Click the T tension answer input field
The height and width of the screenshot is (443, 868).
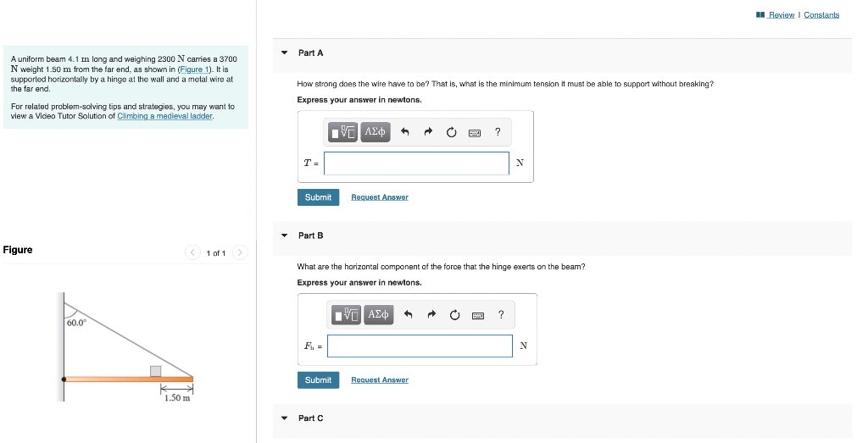coord(416,163)
